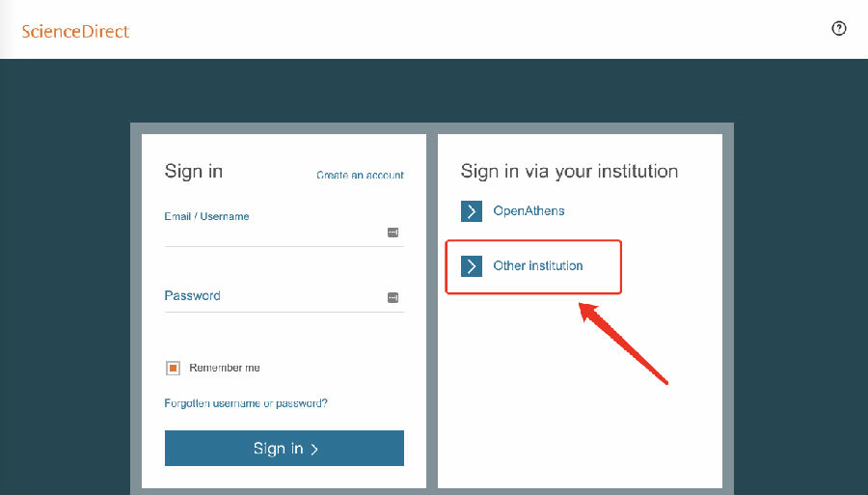Click the Remember me label text

225,368
